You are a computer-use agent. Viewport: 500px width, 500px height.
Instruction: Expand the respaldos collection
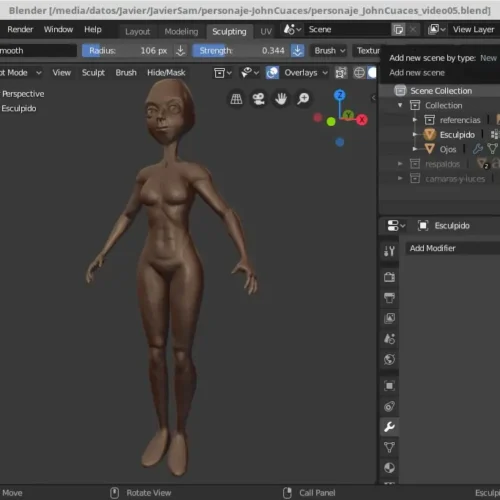click(x=400, y=164)
